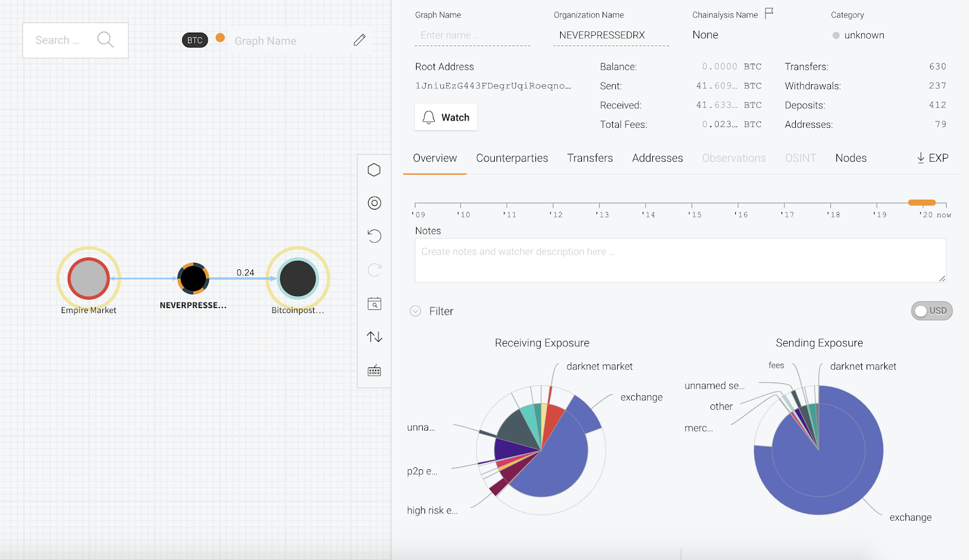Click the hexagon icon in the graph toolbar
969x560 pixels.
374,170
